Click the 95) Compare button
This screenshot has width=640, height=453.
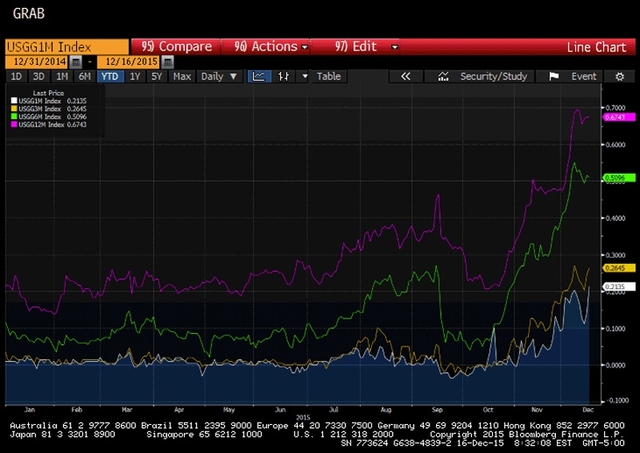pos(176,47)
